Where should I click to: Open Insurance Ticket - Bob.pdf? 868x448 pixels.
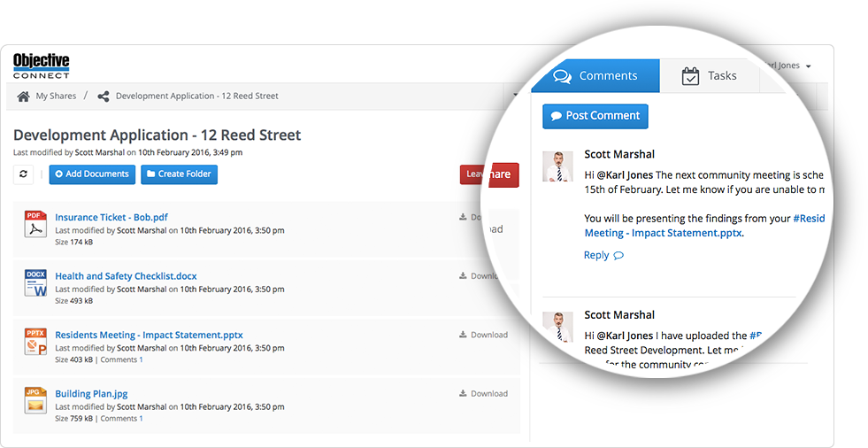click(x=111, y=217)
